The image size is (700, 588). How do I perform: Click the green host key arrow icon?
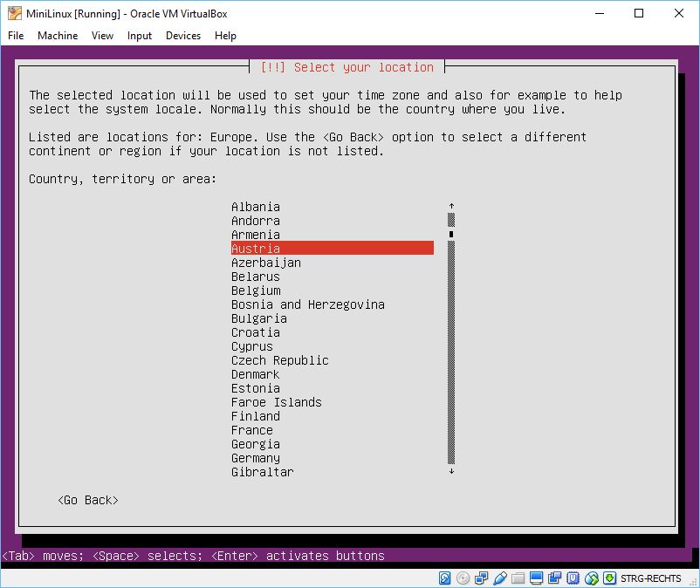pyautogui.click(x=609, y=578)
